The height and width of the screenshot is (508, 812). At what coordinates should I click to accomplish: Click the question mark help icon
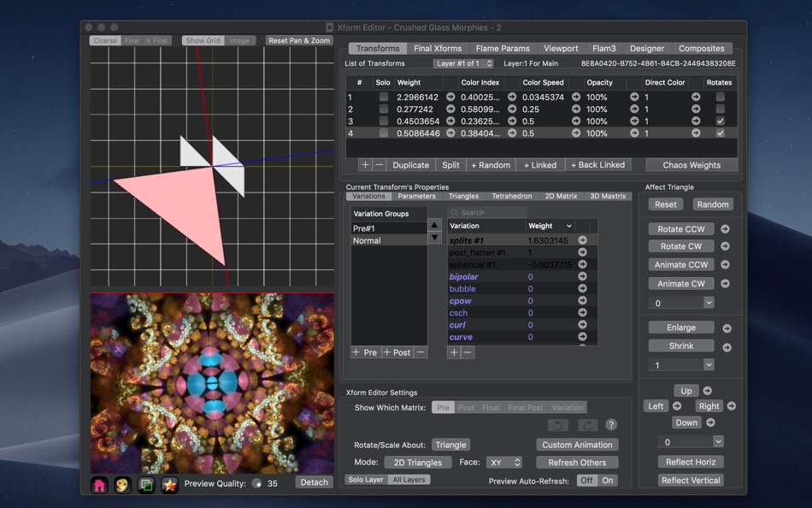pyautogui.click(x=611, y=425)
